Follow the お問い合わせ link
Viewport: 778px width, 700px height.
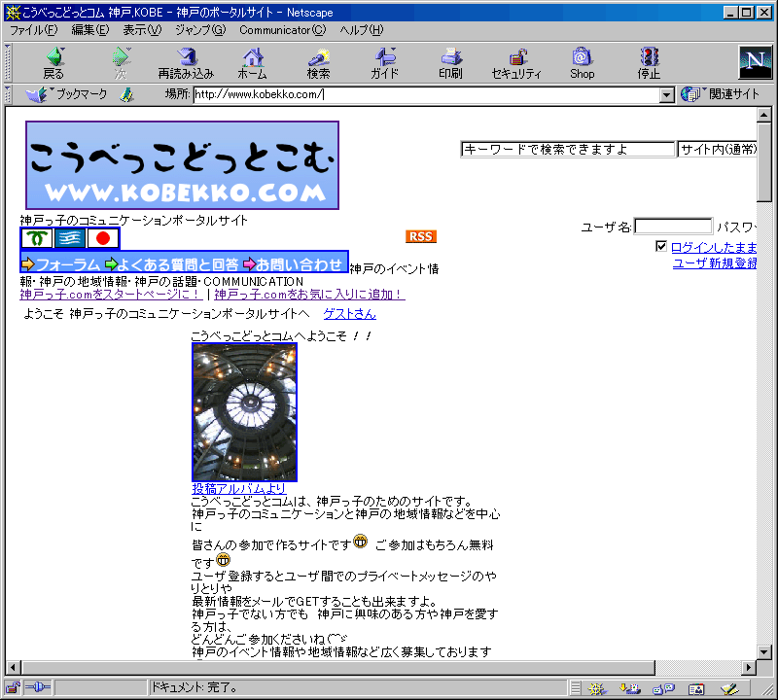(x=293, y=263)
